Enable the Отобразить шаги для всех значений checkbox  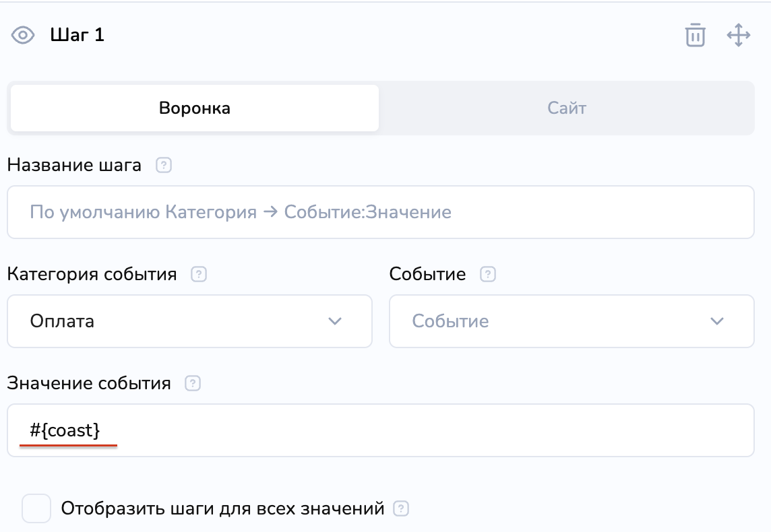[x=36, y=508]
